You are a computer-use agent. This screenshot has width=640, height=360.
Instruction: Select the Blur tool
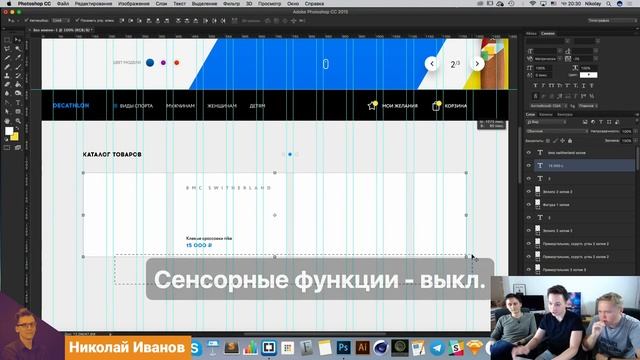[7, 93]
